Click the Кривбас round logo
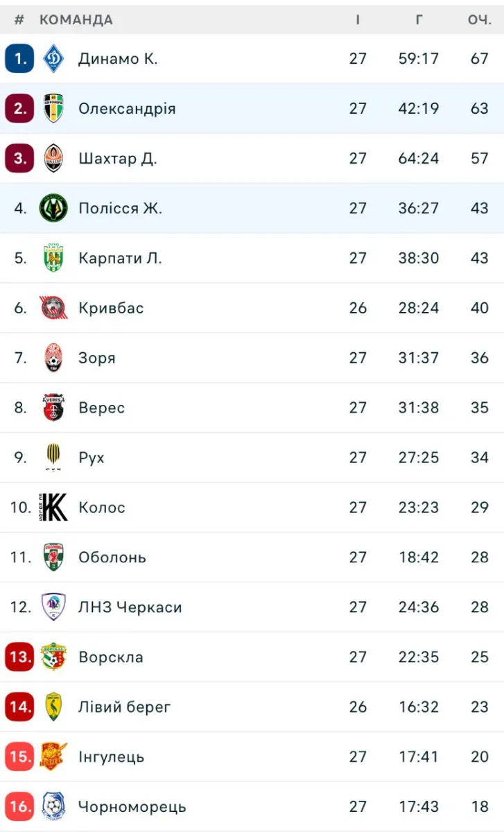Image resolution: width=504 pixels, height=832 pixels. point(53,308)
